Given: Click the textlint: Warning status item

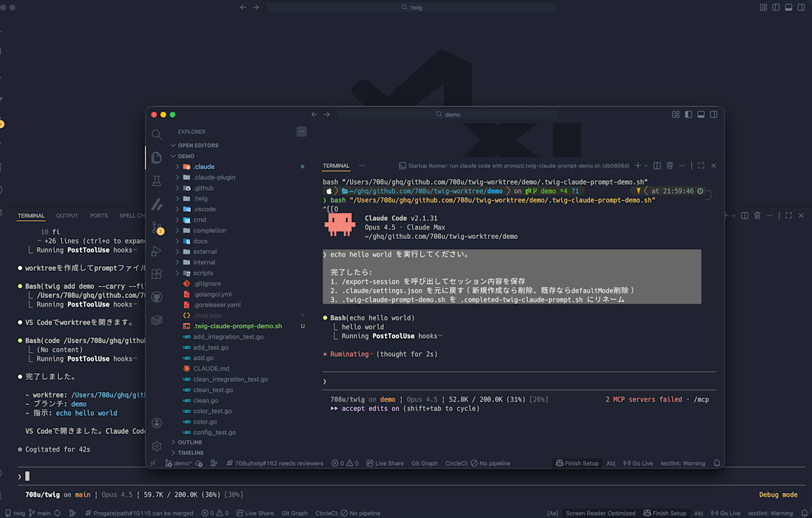Looking at the screenshot, I should pyautogui.click(x=683, y=463).
